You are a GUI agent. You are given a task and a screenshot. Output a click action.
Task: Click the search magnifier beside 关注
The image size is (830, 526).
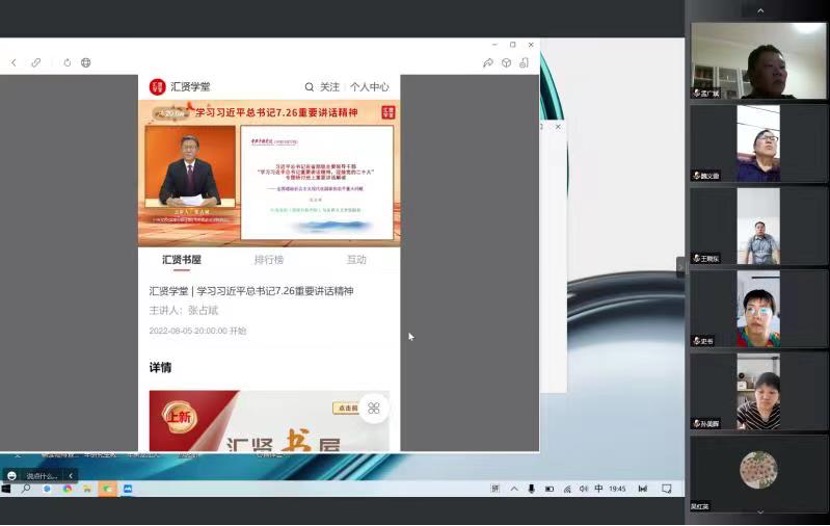310,87
